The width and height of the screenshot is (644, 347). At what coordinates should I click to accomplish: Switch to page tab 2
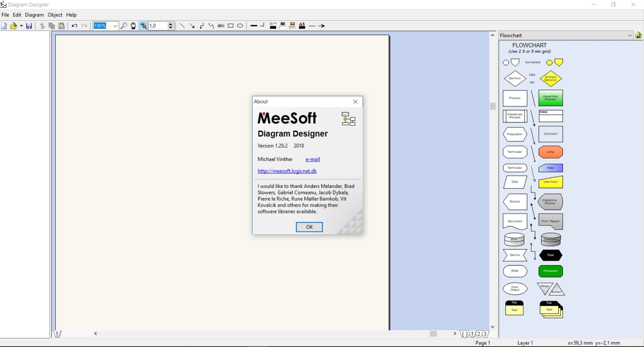tap(479, 334)
